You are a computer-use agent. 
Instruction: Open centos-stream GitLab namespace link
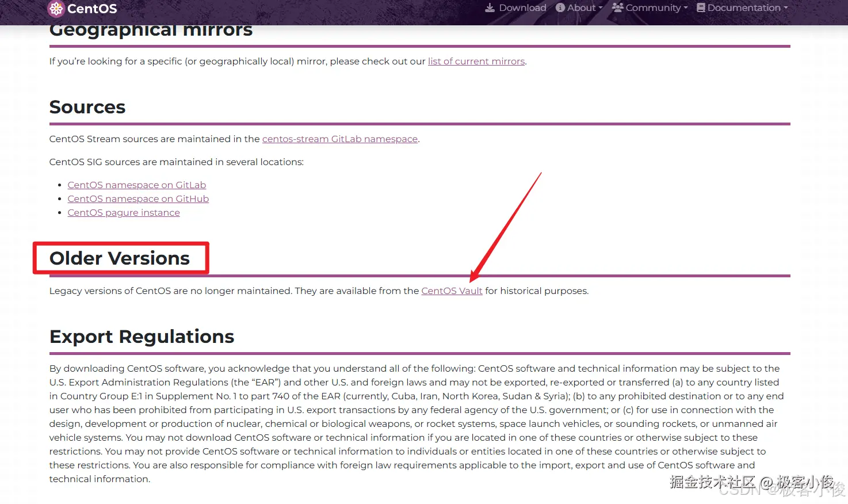(340, 139)
